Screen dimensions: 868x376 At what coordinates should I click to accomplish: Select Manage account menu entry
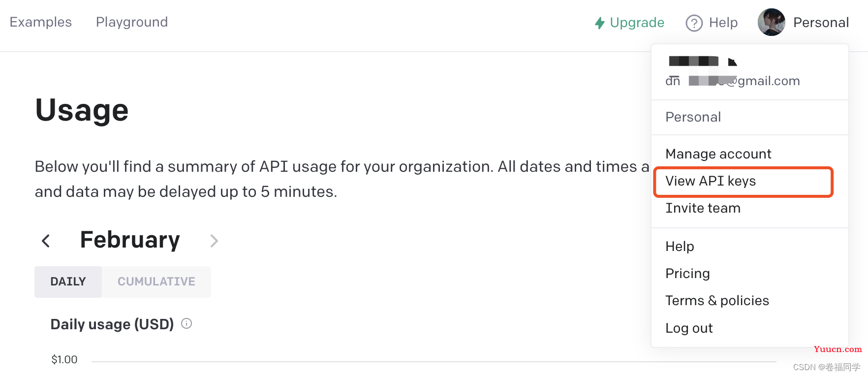718,154
